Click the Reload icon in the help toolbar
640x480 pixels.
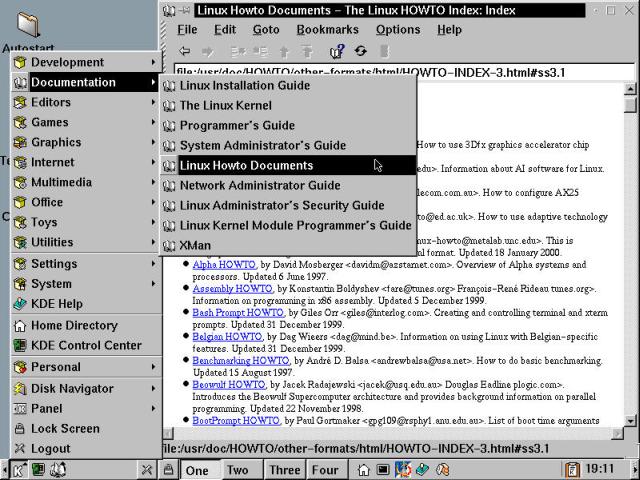coord(360,51)
